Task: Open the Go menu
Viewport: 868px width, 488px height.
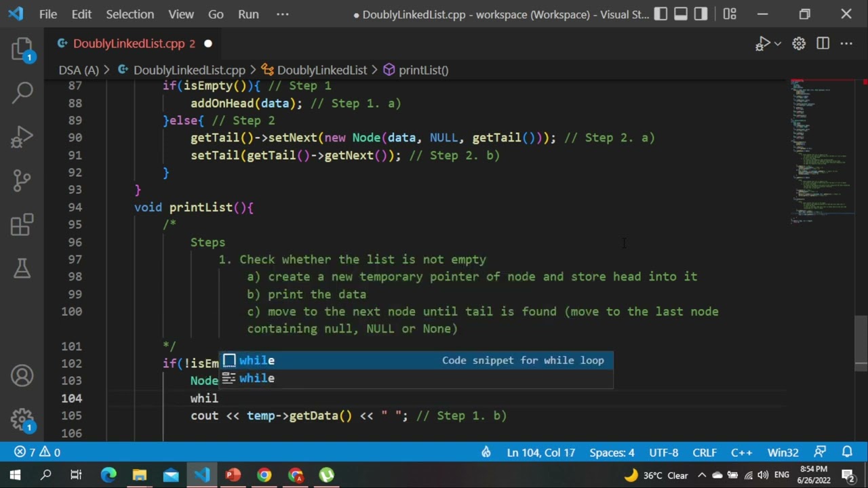Action: (216, 14)
